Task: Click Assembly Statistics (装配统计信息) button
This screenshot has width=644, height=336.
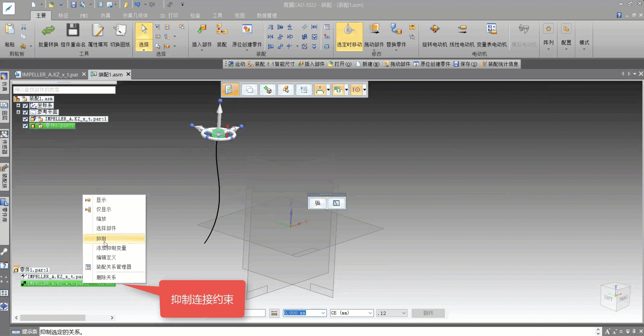Action: pos(500,64)
